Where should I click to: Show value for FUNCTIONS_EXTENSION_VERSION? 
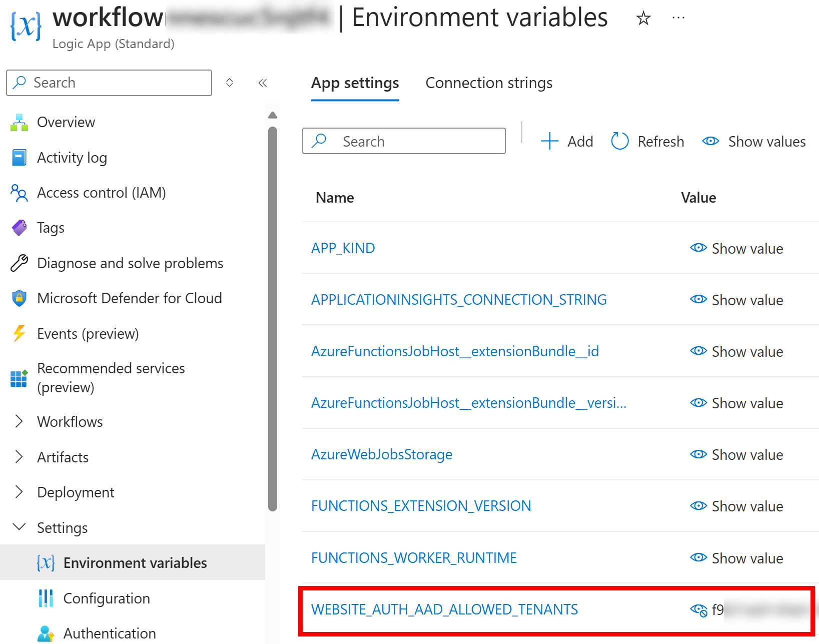[x=736, y=506]
